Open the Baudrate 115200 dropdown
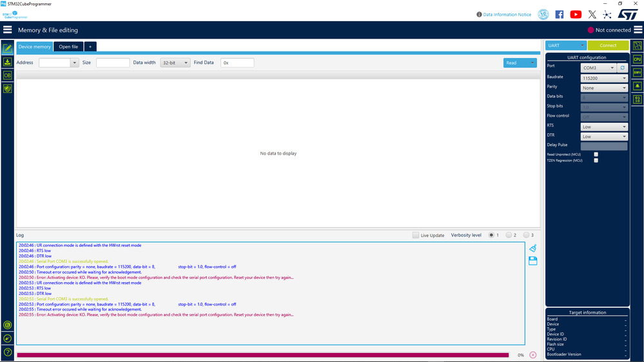Image resolution: width=644 pixels, height=362 pixels. click(604, 78)
